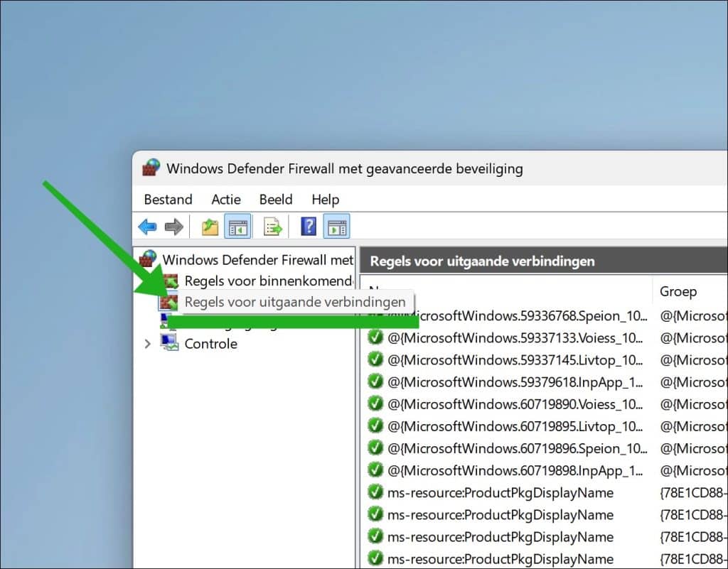Select rule MicrosoftWindows.60719895.Livtop_10
Viewport: 728px width, 569px height.
click(x=515, y=426)
